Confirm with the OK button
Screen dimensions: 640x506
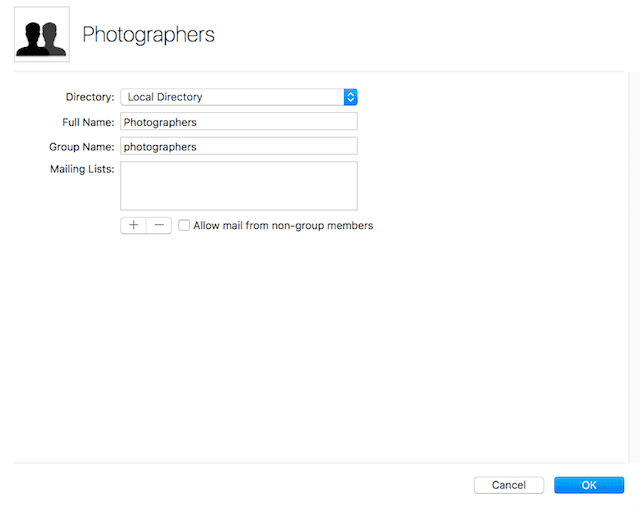589,485
